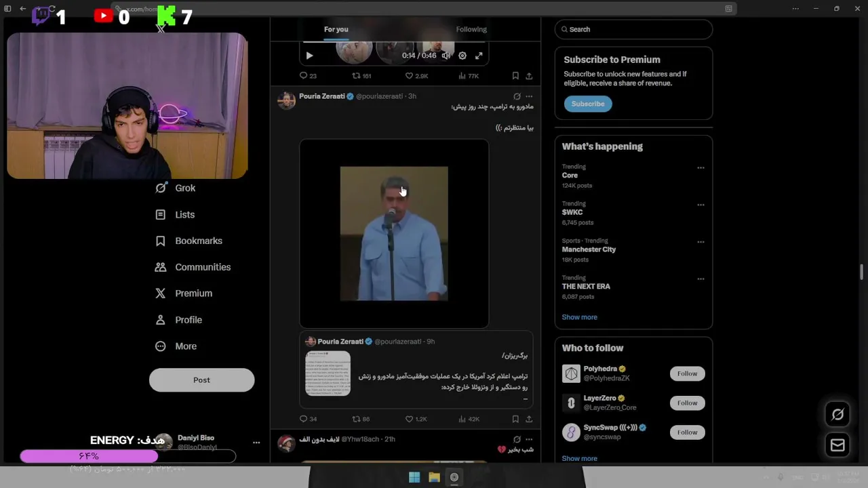The width and height of the screenshot is (868, 488).
Task: Open the Pouria Zeraati author name link
Action: (322, 96)
